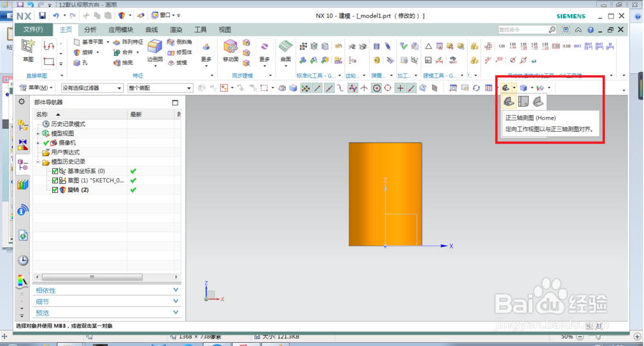This screenshot has width=644, height=346.
Task: Open the Reuse Library books icon
Action: [23, 185]
